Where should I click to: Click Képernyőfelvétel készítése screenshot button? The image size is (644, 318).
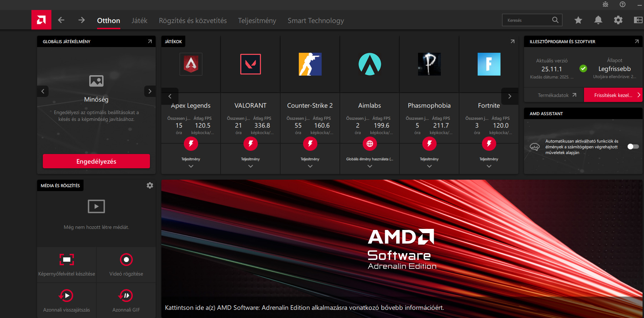pyautogui.click(x=67, y=265)
